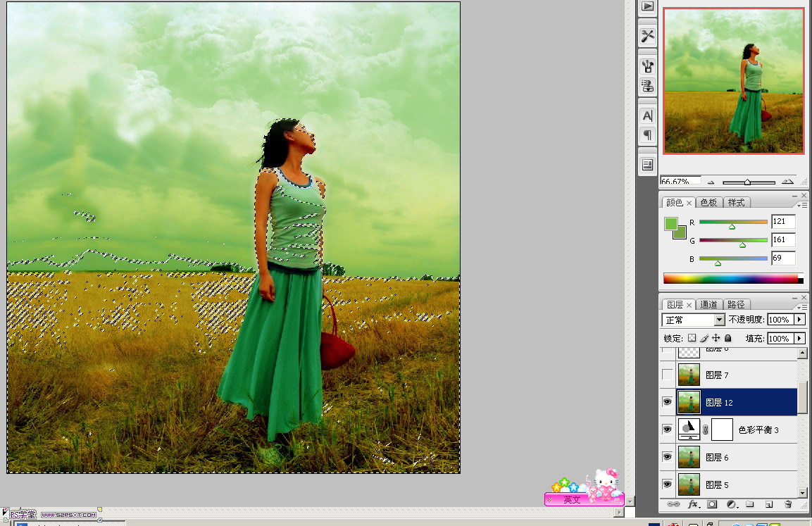
Task: Click the opacity 100% field
Action: coord(781,320)
